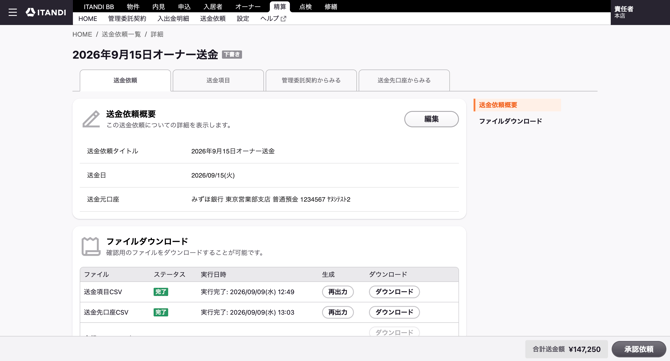The width and height of the screenshot is (670, 361).
Task: Click 再出力 for 送金項目CSV
Action: [x=338, y=292]
